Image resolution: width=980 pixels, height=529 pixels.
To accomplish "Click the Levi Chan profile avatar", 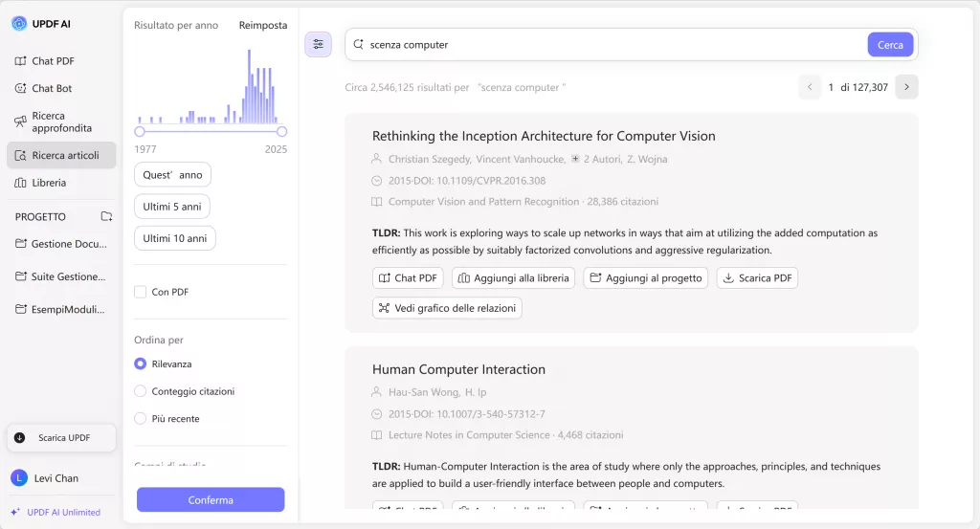I will point(19,478).
